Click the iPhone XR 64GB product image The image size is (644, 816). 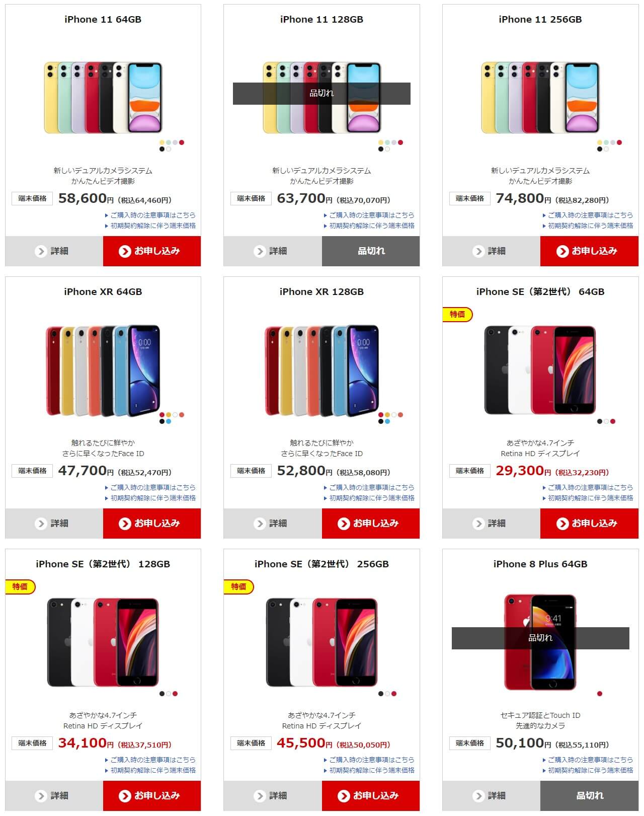103,371
